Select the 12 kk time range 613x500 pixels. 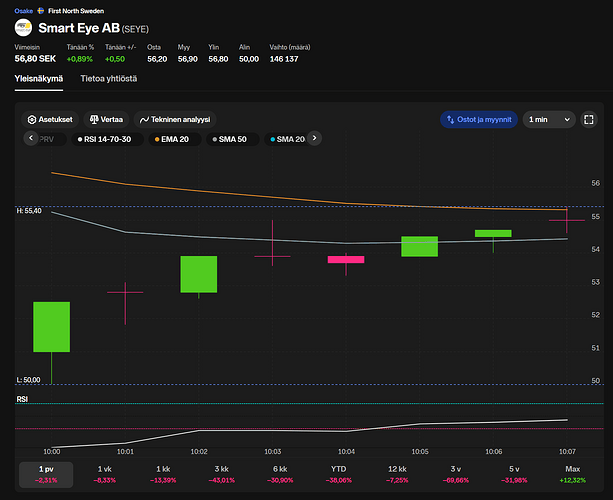pos(397,475)
